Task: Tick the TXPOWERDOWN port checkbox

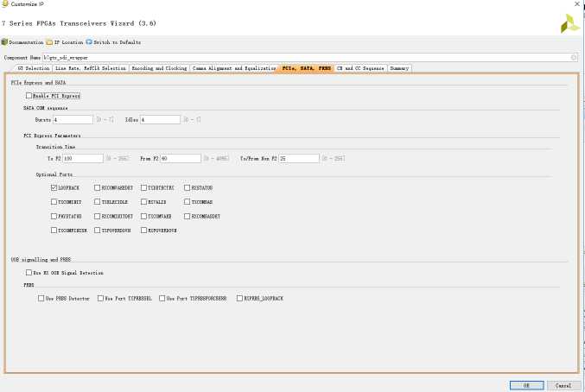Action: 98,231
